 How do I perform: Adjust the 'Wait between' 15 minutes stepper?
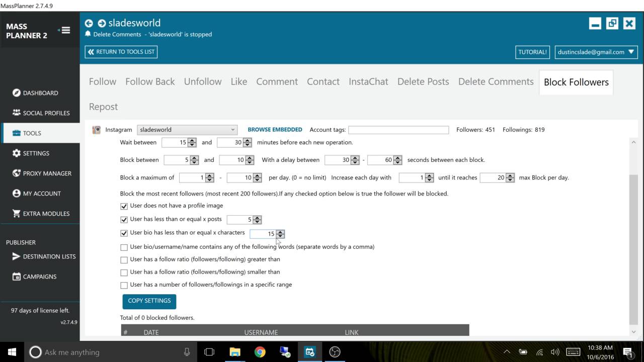[x=192, y=143]
